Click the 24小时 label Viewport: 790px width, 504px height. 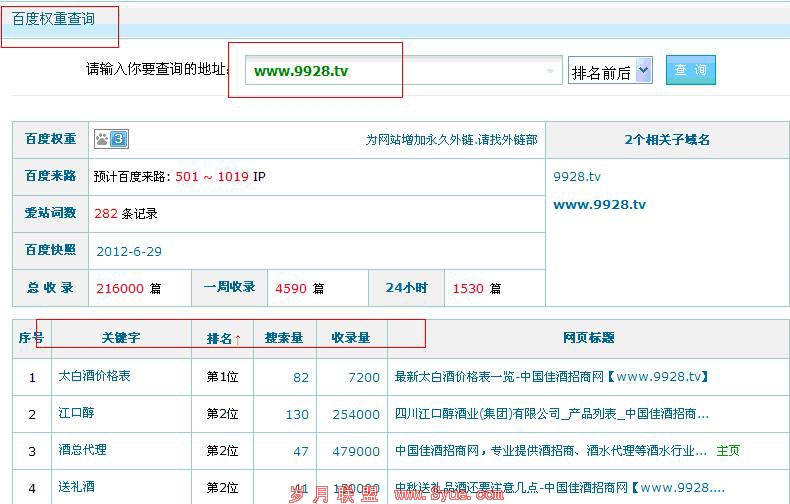[x=407, y=288]
